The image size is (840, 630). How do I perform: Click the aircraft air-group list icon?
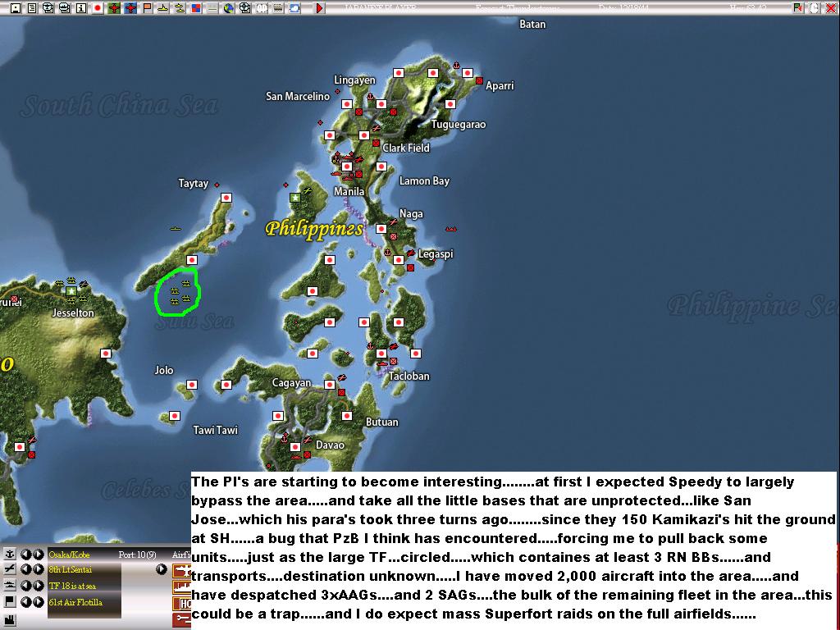pyautogui.click(x=10, y=569)
